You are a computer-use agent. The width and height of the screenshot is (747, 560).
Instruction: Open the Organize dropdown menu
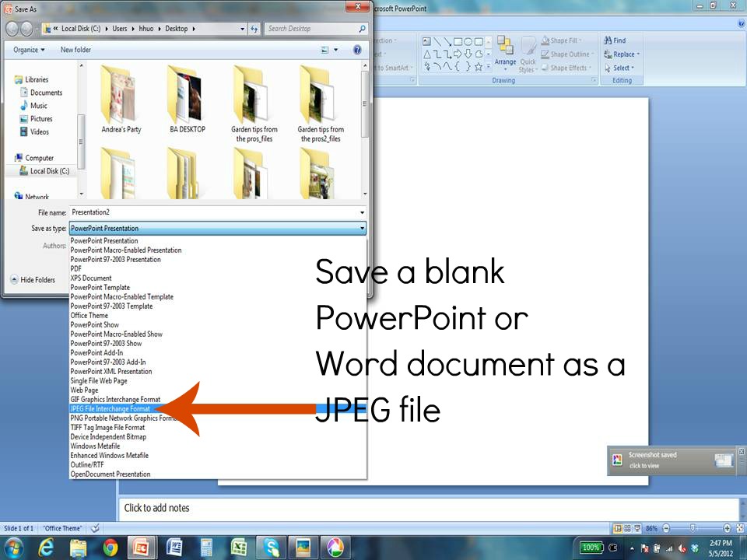pos(29,50)
